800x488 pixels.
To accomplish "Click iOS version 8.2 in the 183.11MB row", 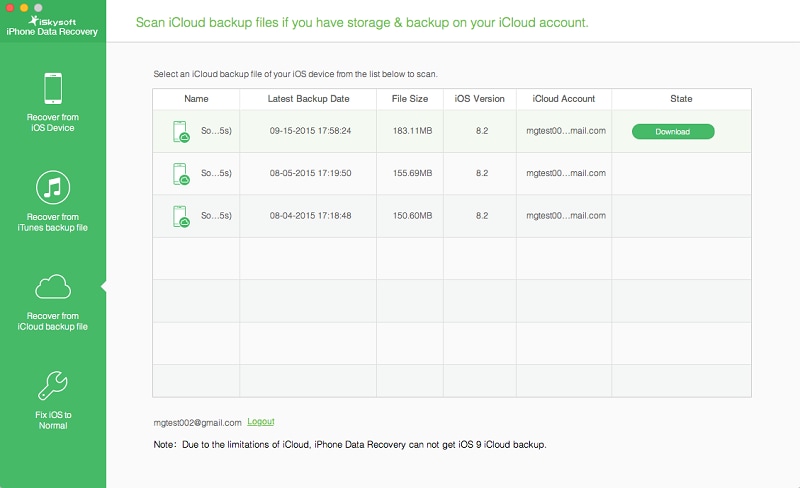I will click(x=482, y=131).
